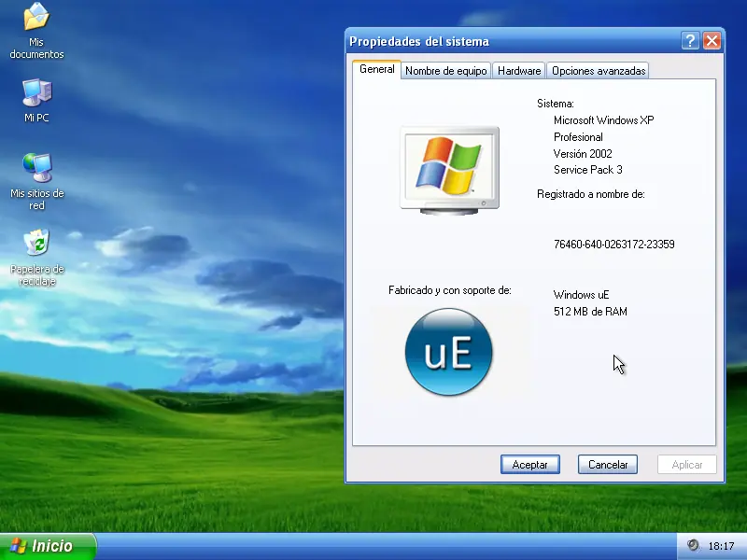Open the Hardware tab

(x=519, y=71)
